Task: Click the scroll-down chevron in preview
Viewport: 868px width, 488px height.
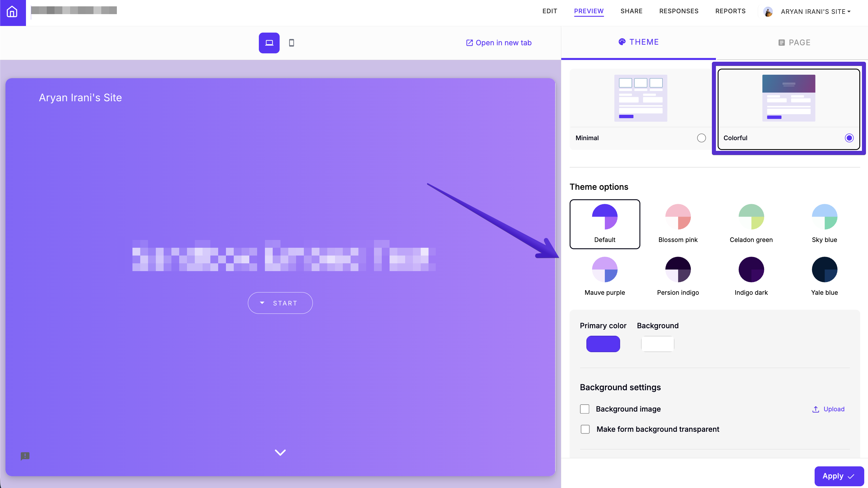Action: point(280,452)
